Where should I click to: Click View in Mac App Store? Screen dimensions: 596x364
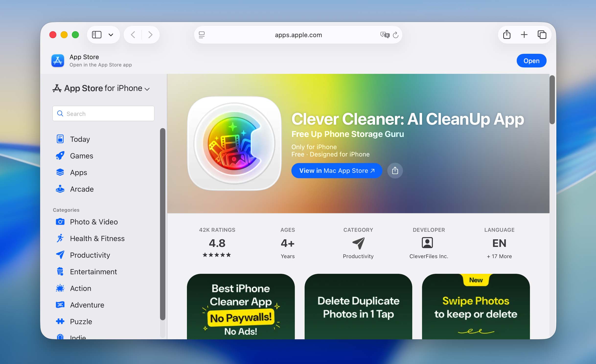(336, 171)
